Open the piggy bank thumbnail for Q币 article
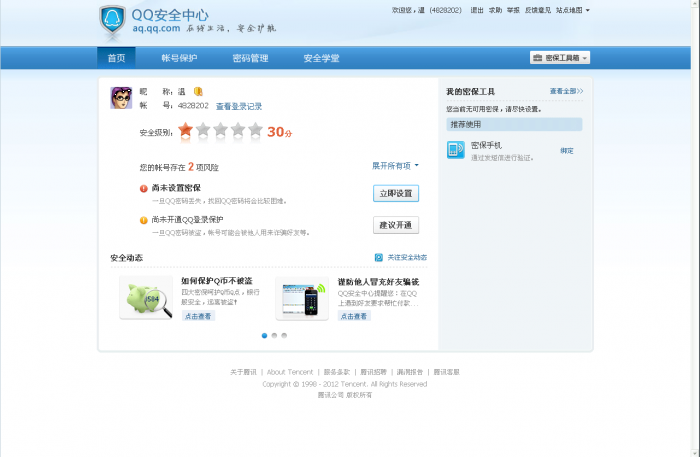The image size is (700, 457). (146, 298)
